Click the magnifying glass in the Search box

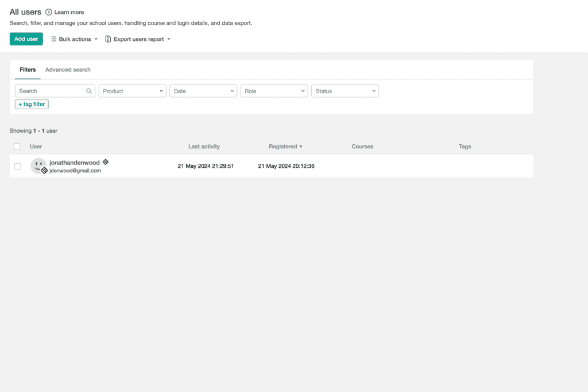pos(88,91)
